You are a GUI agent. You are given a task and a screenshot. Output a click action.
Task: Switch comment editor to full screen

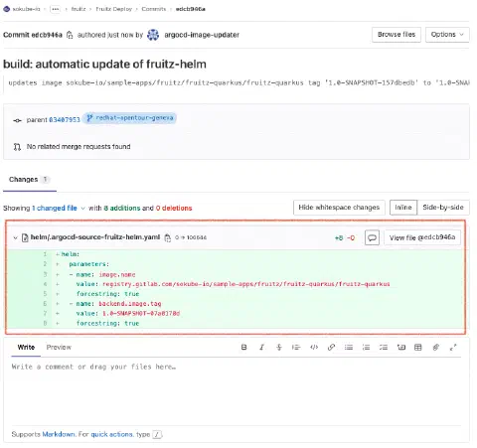(x=453, y=347)
